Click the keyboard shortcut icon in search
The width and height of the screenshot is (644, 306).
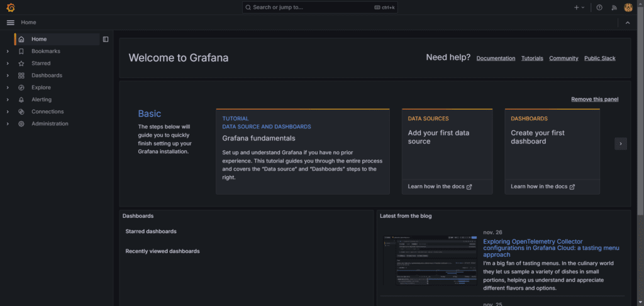coord(377,8)
